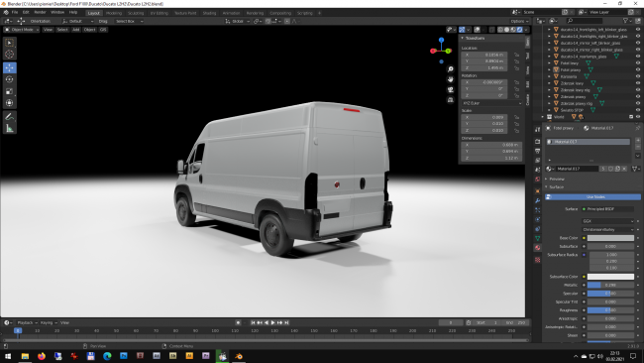The image size is (644, 363).
Task: Click the blue Z axis on navigation gizmo
Action: [441, 40]
